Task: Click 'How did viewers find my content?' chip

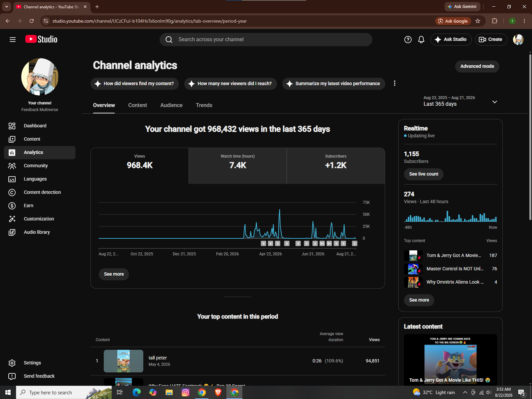Action: (135, 84)
